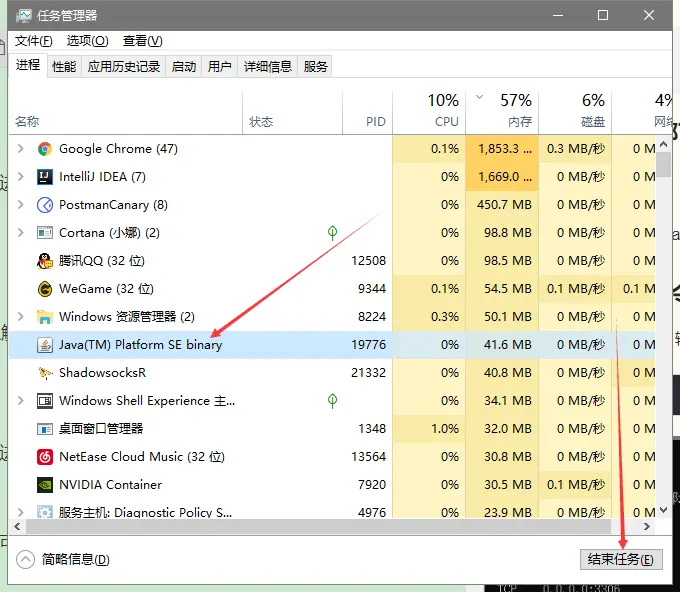Sort by the 名称 column header
The height and width of the screenshot is (592, 680).
[126, 113]
